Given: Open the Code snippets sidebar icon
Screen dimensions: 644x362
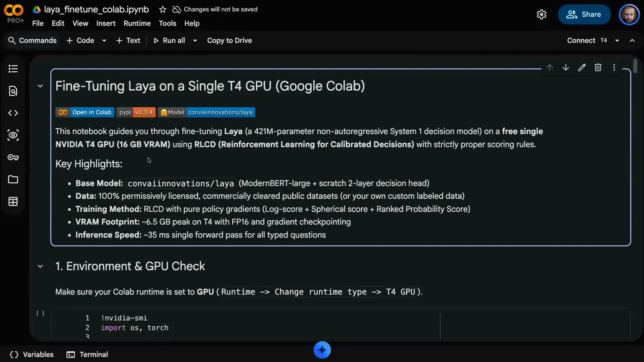Looking at the screenshot, I should 13,113.
